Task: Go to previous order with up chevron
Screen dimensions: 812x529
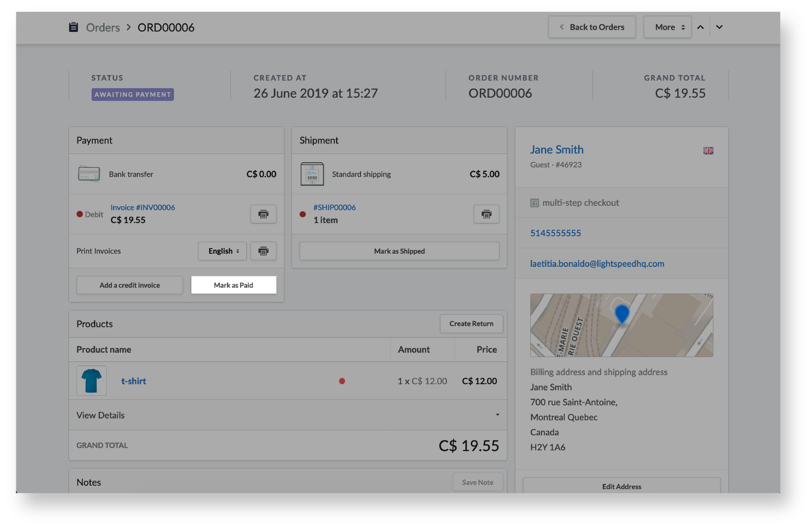Action: click(700, 27)
